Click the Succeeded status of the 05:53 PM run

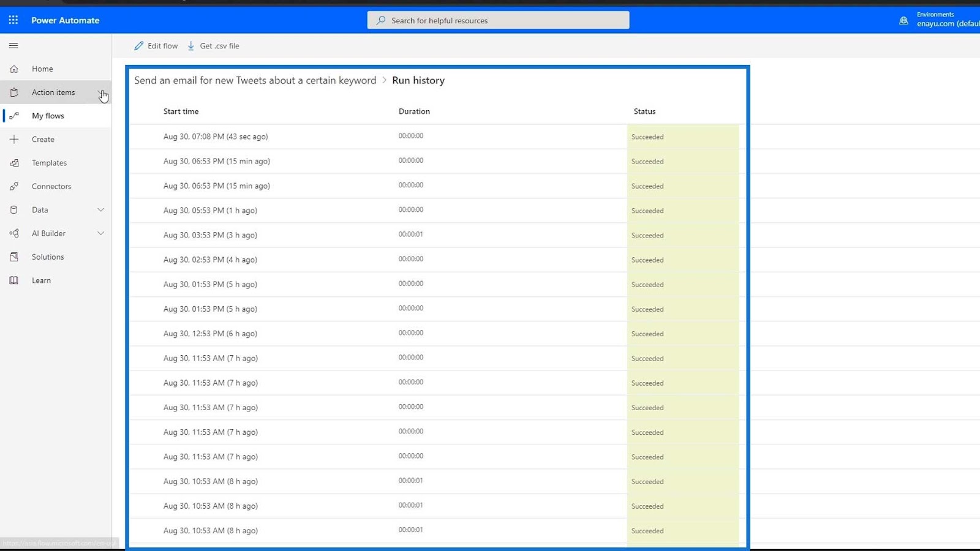pyautogui.click(x=647, y=211)
